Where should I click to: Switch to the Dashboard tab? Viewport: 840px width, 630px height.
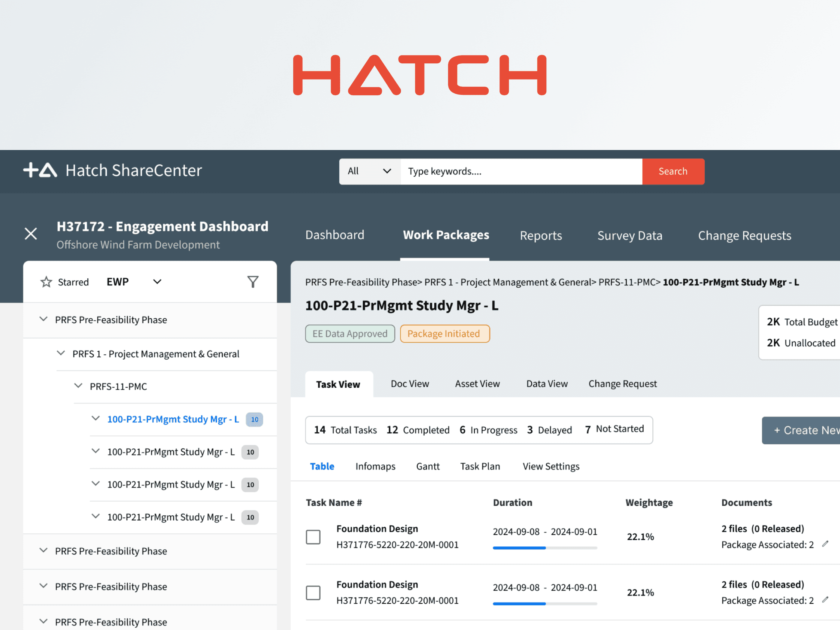(334, 235)
